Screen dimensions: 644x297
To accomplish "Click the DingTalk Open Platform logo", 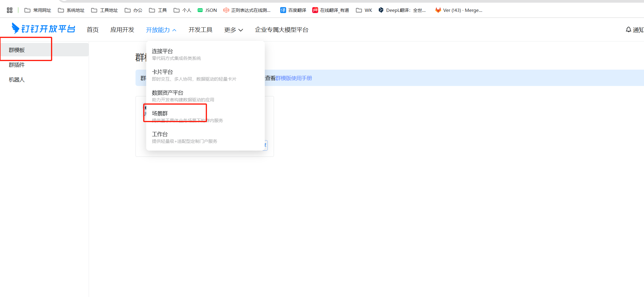I will coord(43,29).
